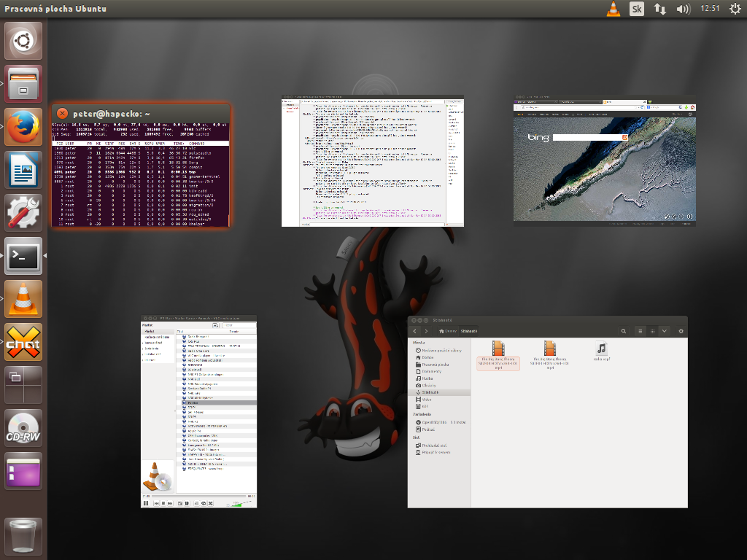Screen dimensions: 747x560
Task: Adjust the VLC volume slider
Action: point(239,504)
